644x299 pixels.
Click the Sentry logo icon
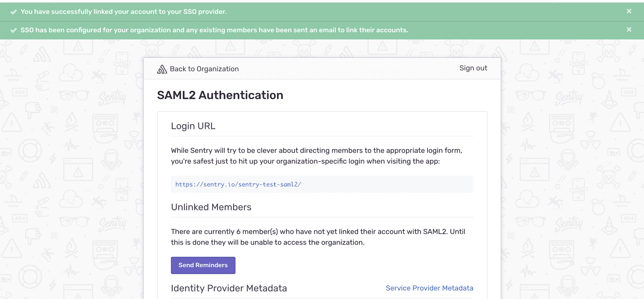tap(162, 69)
